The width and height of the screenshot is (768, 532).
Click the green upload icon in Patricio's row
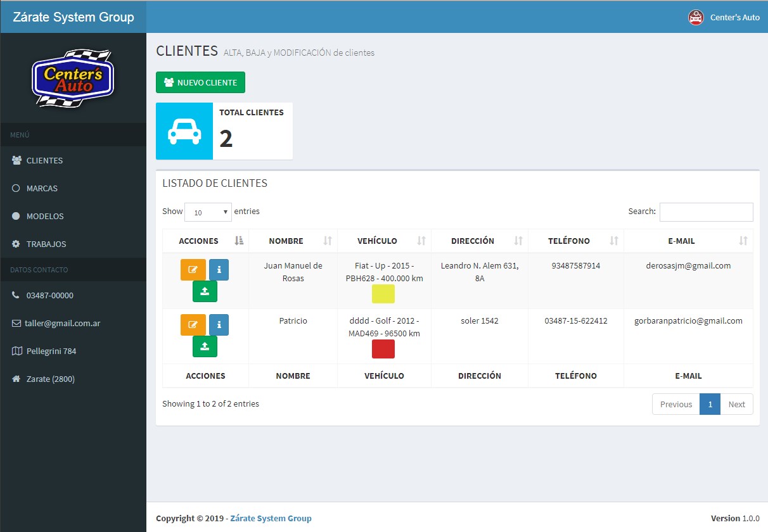coord(205,346)
